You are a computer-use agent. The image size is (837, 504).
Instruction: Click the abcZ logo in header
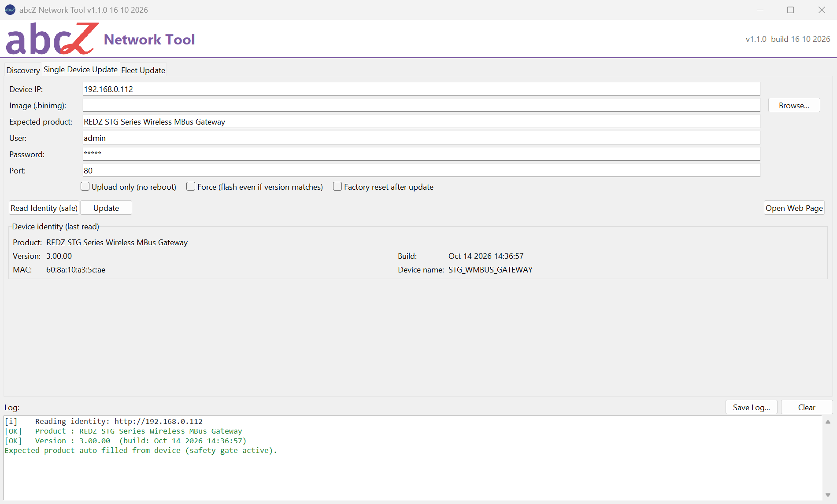(52, 39)
